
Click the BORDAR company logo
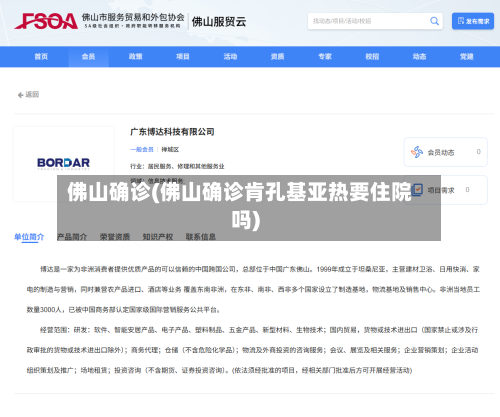(63, 163)
